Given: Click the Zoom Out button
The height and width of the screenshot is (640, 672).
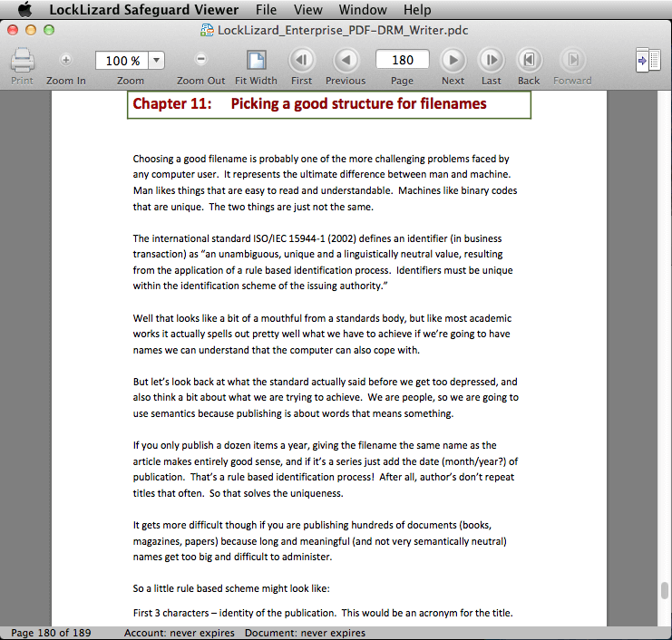Looking at the screenshot, I should [x=201, y=60].
